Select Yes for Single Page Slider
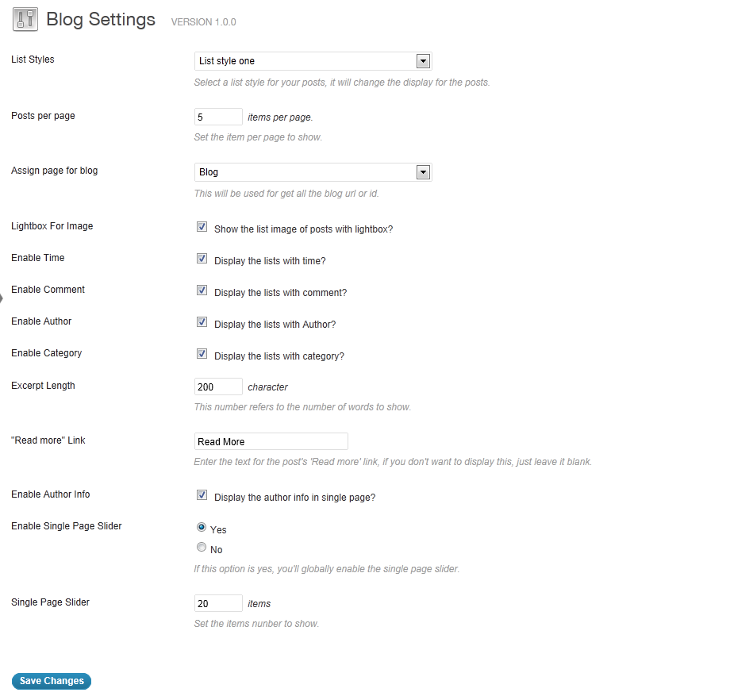The width and height of the screenshot is (730, 700). pyautogui.click(x=201, y=527)
